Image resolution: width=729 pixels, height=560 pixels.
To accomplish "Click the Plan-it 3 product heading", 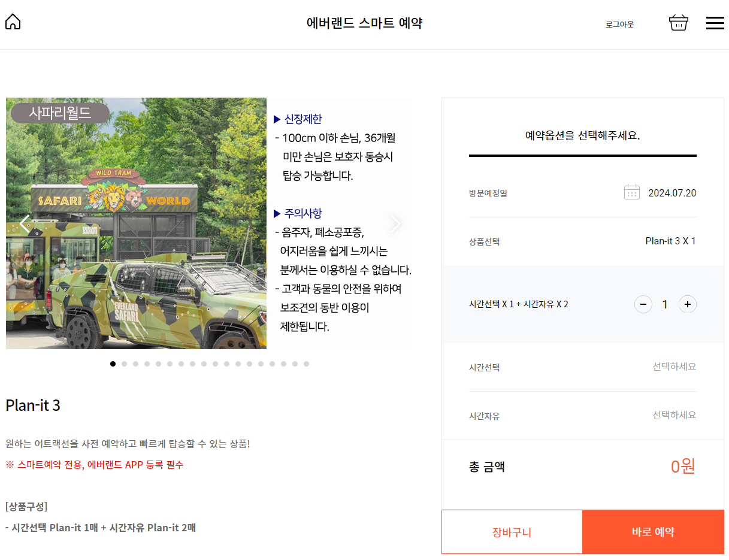I will tap(33, 405).
